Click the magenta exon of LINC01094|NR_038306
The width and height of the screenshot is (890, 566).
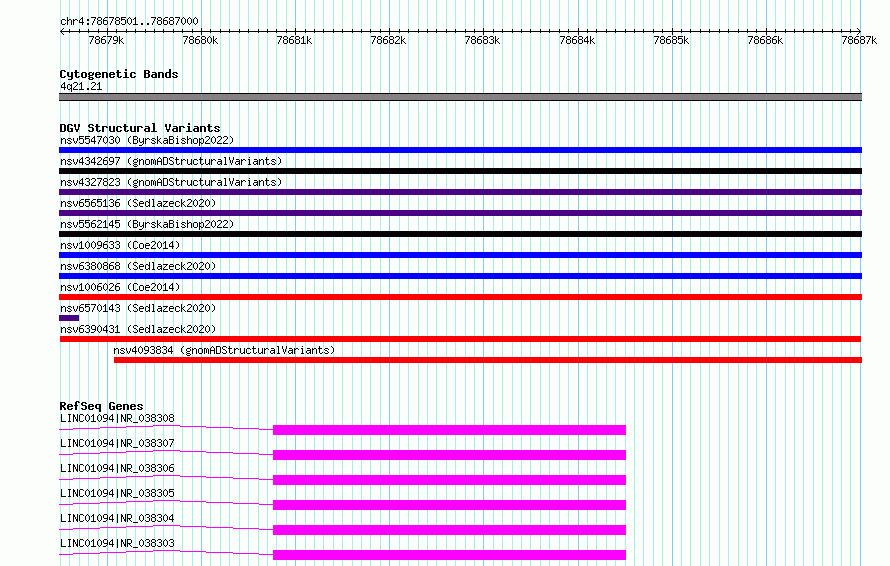(x=450, y=480)
